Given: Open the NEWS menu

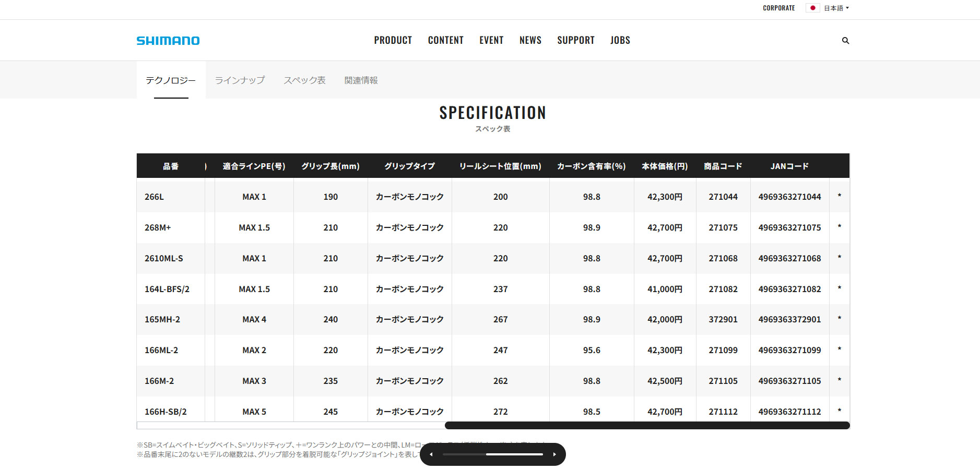Looking at the screenshot, I should pyautogui.click(x=530, y=40).
